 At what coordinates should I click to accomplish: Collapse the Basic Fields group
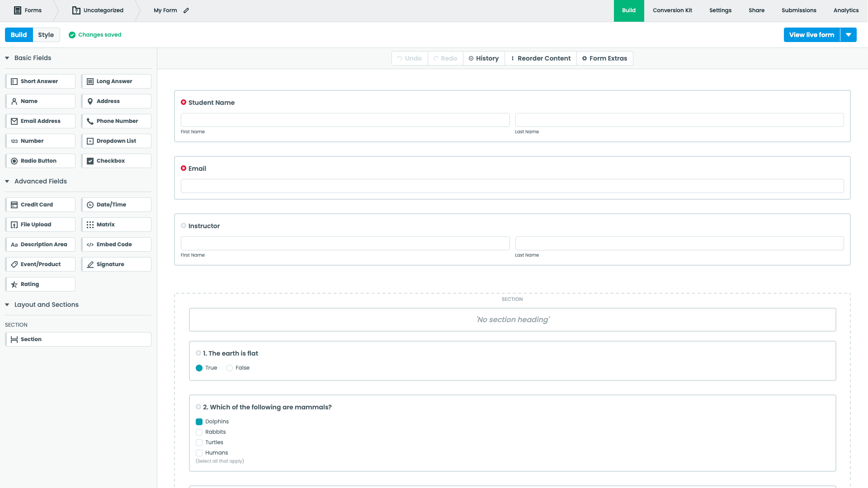click(x=7, y=58)
